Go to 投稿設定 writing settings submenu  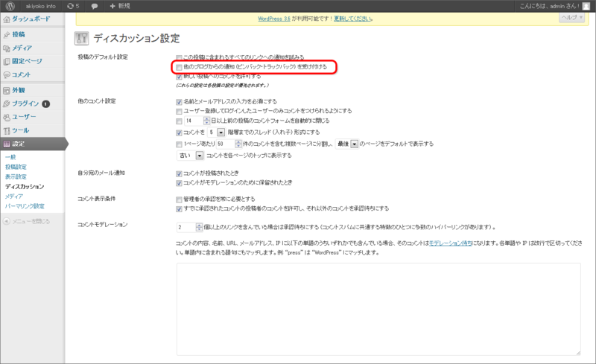pos(16,167)
